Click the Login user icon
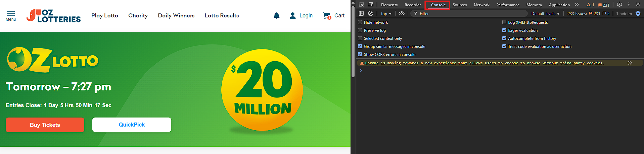The image size is (644, 154). (x=293, y=16)
